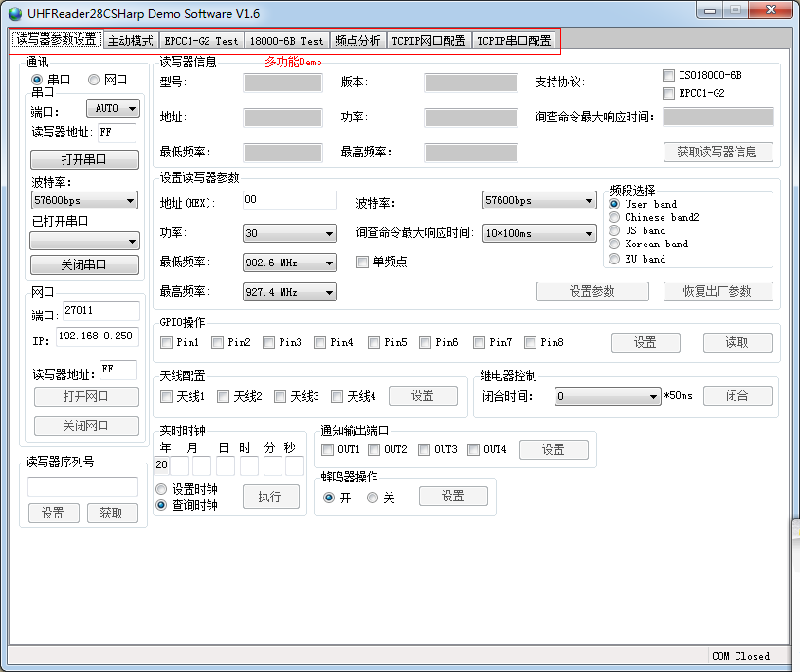Select the 设置时钟 radio button

[161, 489]
